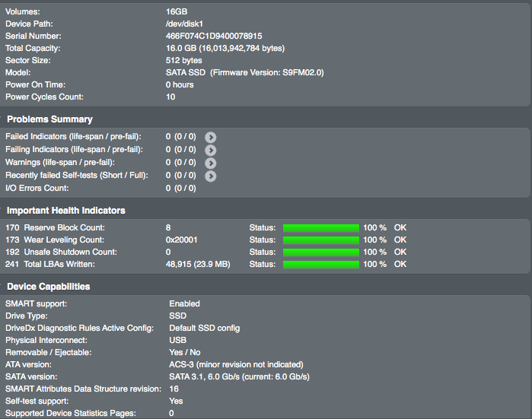Viewport: 532px width, 419px height.
Task: Click the Wear Leveling Count green bar
Action: pos(320,240)
